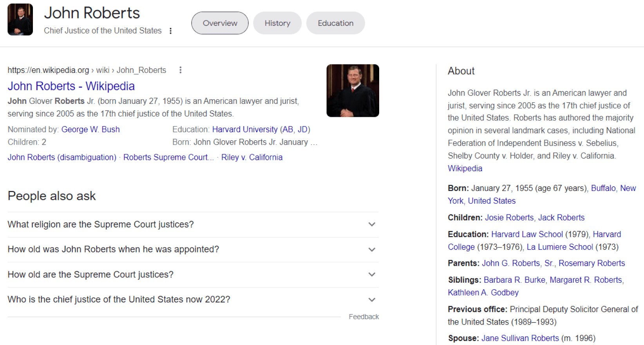Screen dimensions: 644x345
Task: Open the Wikipedia source link in About panel
Action: pyautogui.click(x=465, y=169)
